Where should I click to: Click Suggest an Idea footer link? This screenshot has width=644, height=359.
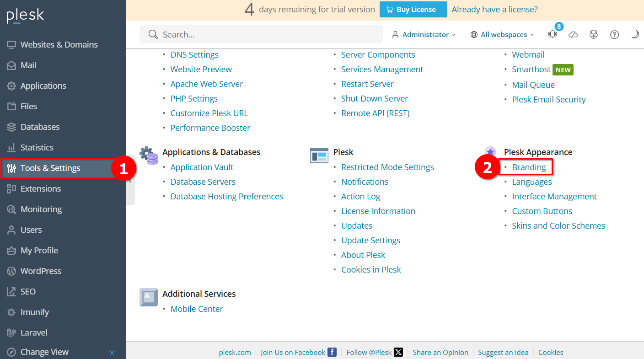(503, 353)
